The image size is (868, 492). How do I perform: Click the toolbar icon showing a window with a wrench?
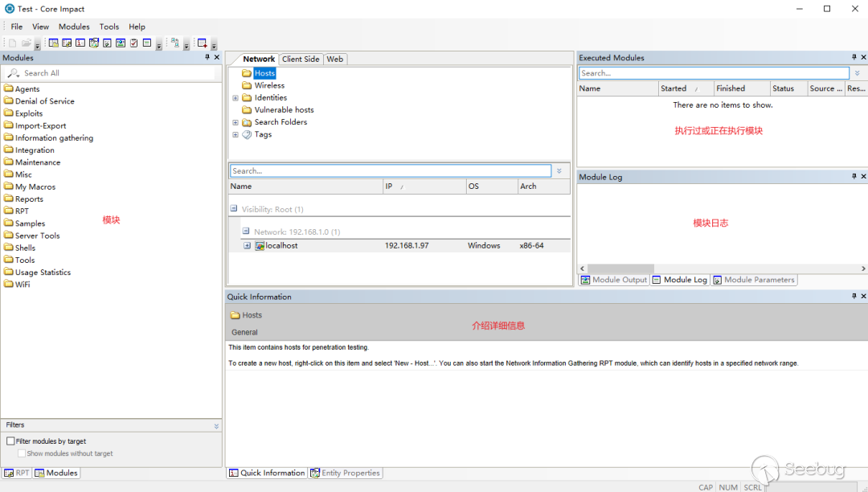67,43
